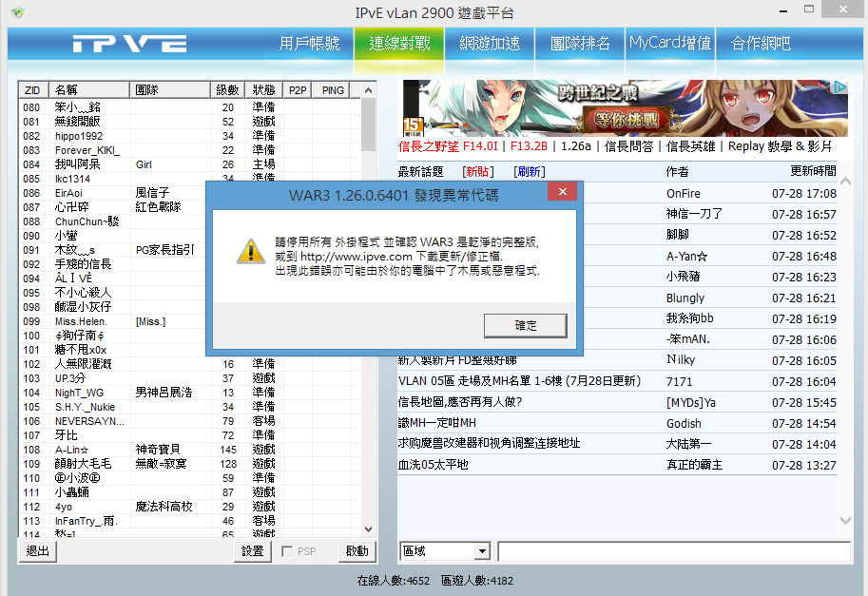Viewport: 868px width, 596px height.
Task: Click the 在線人數:4652 status text
Action: tap(393, 581)
